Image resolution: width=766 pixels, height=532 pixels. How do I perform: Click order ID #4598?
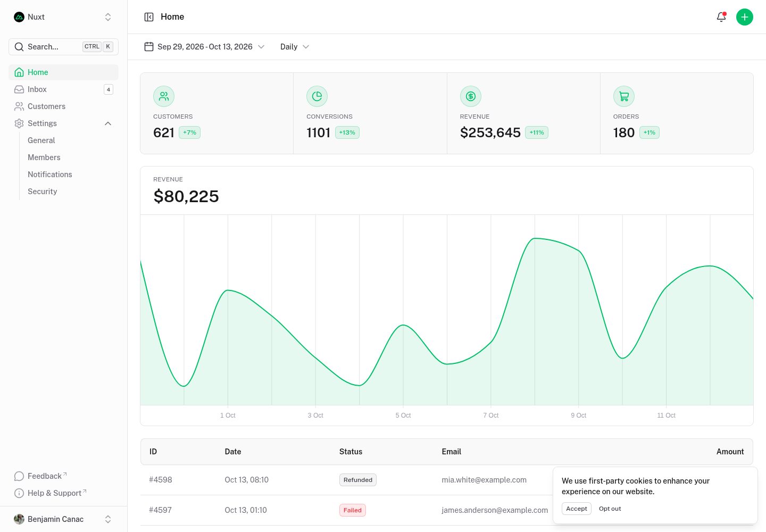click(161, 480)
